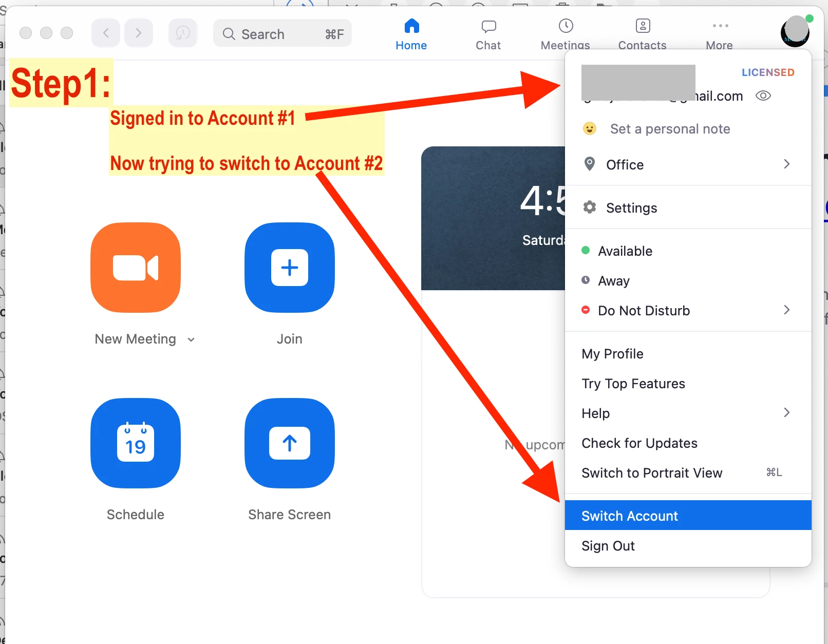Viewport: 828px width, 644px height.
Task: Toggle email visibility eye icon
Action: [x=763, y=96]
